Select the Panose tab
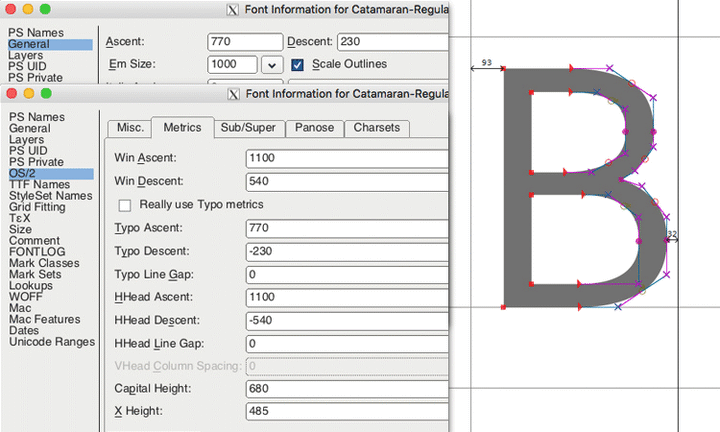The image size is (720, 432). click(x=315, y=128)
